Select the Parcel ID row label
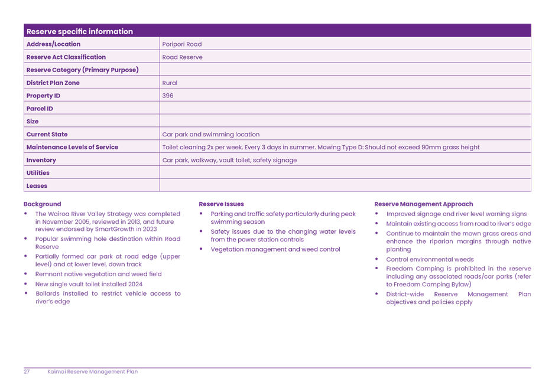 click(x=40, y=109)
